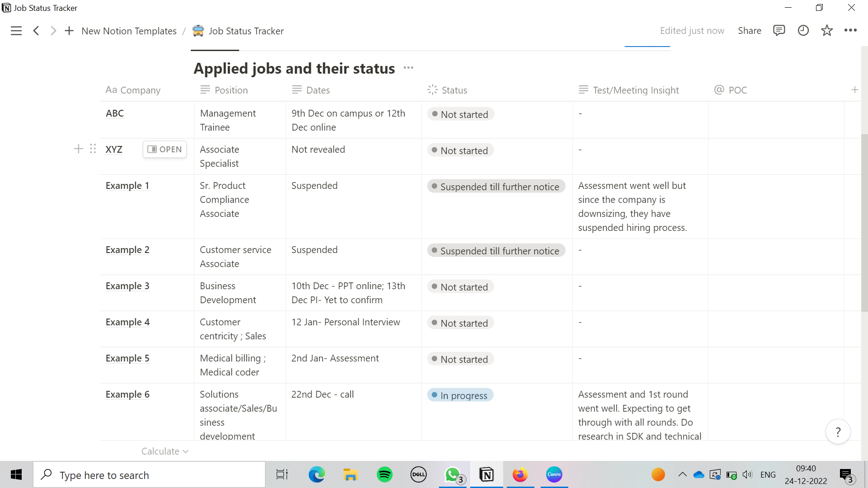The width and height of the screenshot is (868, 488).
Task: Open the comments panel
Action: pyautogui.click(x=779, y=30)
